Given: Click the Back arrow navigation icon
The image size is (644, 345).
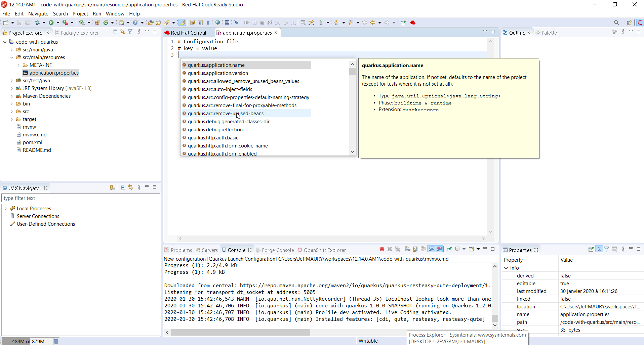Looking at the screenshot, I should 373,23.
